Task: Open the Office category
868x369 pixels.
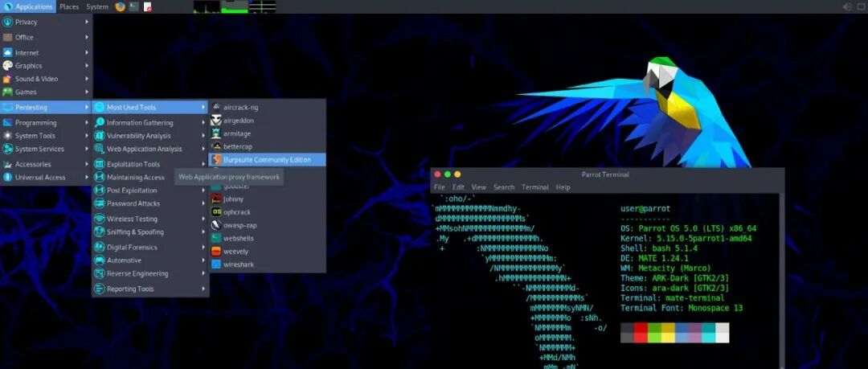Action: pos(46,37)
